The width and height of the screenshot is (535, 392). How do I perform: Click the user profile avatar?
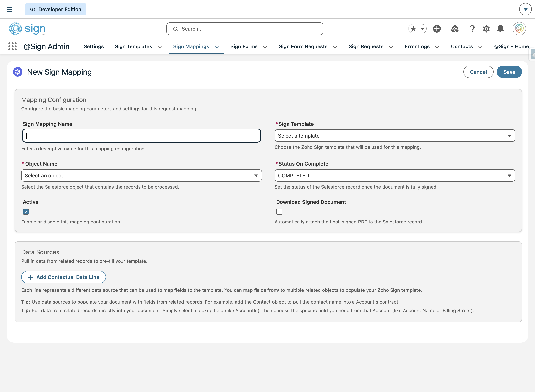click(x=519, y=29)
